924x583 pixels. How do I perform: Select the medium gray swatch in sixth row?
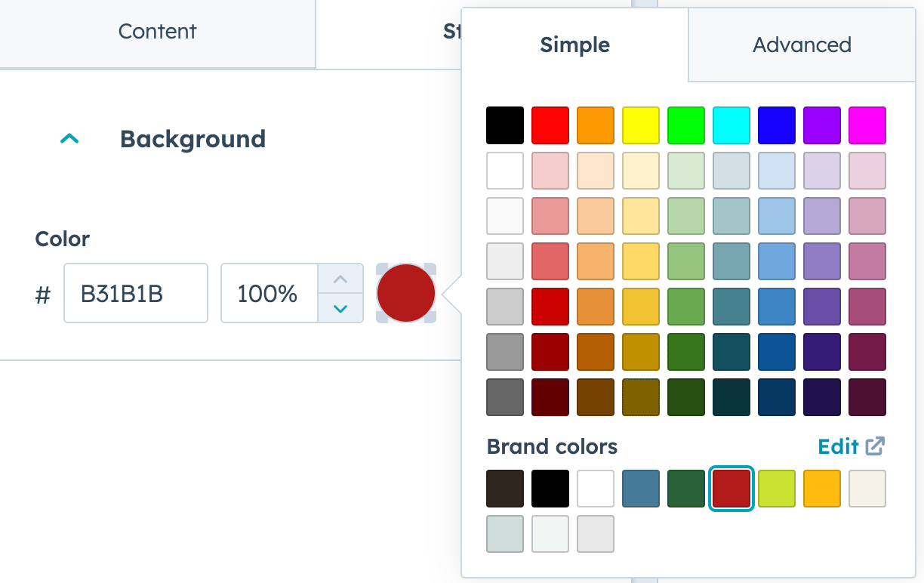click(505, 352)
